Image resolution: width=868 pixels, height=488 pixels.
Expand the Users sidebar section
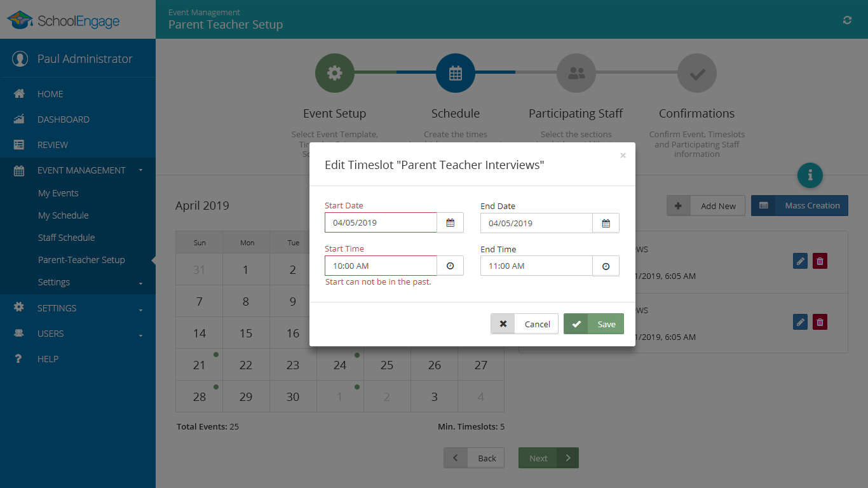tap(51, 334)
